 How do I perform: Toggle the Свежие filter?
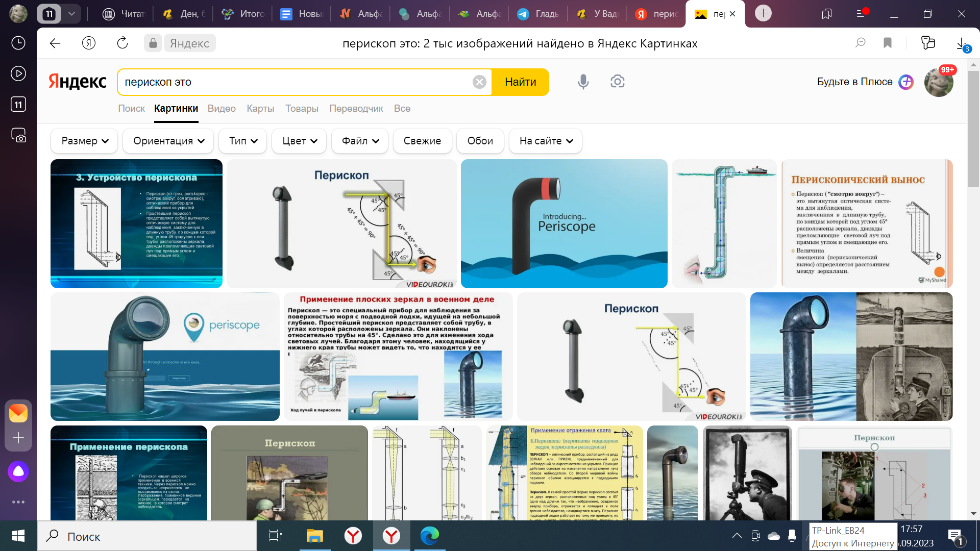click(422, 141)
